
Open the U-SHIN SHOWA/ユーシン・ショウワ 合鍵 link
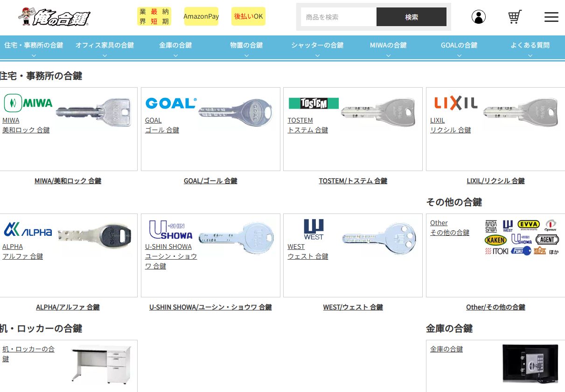210,307
